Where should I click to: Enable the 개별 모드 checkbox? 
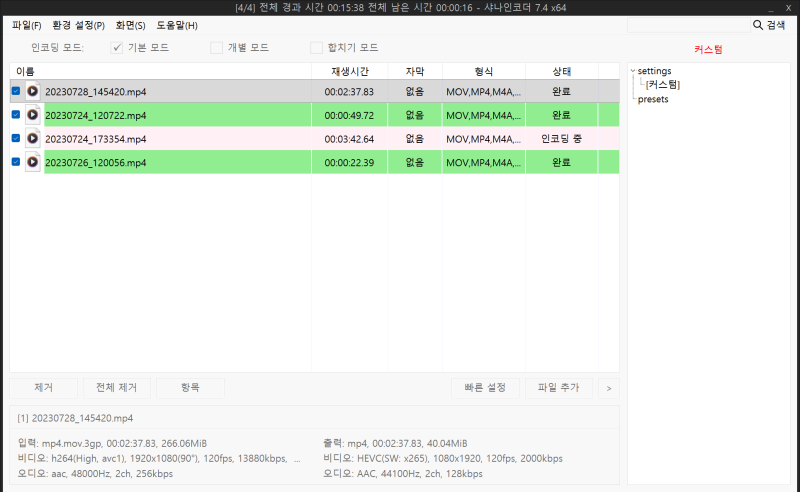217,47
